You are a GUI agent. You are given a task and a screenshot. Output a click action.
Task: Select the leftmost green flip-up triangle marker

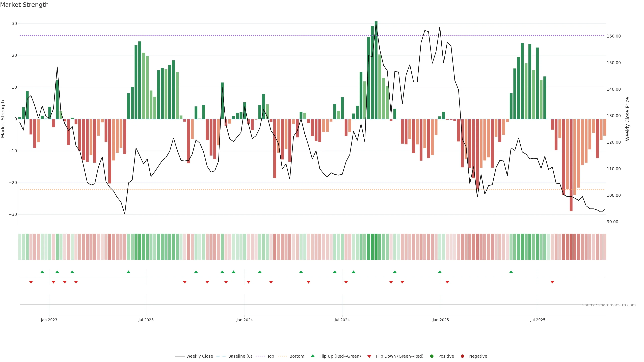click(x=42, y=272)
